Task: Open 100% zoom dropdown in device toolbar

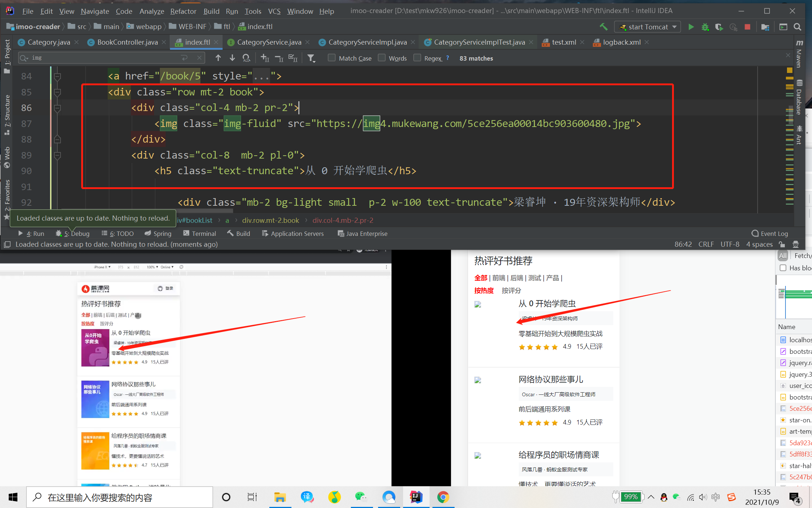Action: (x=152, y=267)
